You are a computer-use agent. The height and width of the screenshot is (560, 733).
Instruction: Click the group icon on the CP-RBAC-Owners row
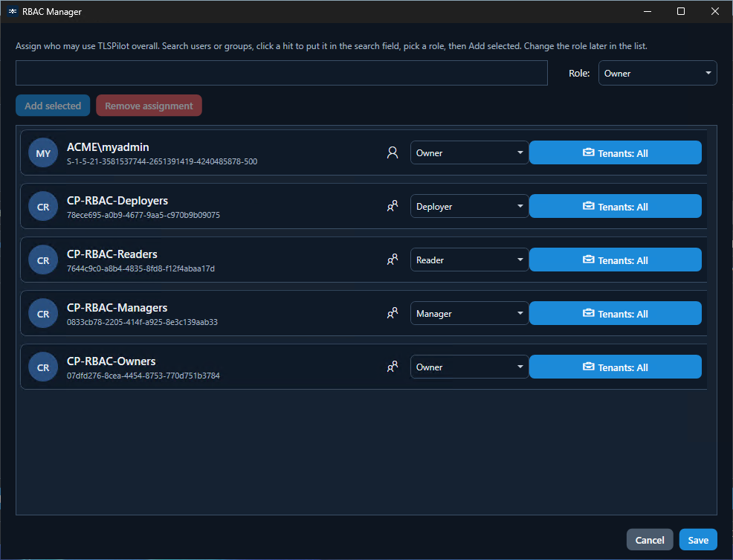[x=393, y=367]
